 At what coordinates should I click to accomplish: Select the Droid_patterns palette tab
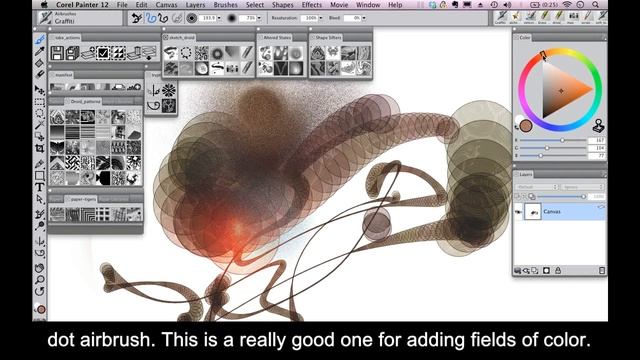[x=84, y=101]
